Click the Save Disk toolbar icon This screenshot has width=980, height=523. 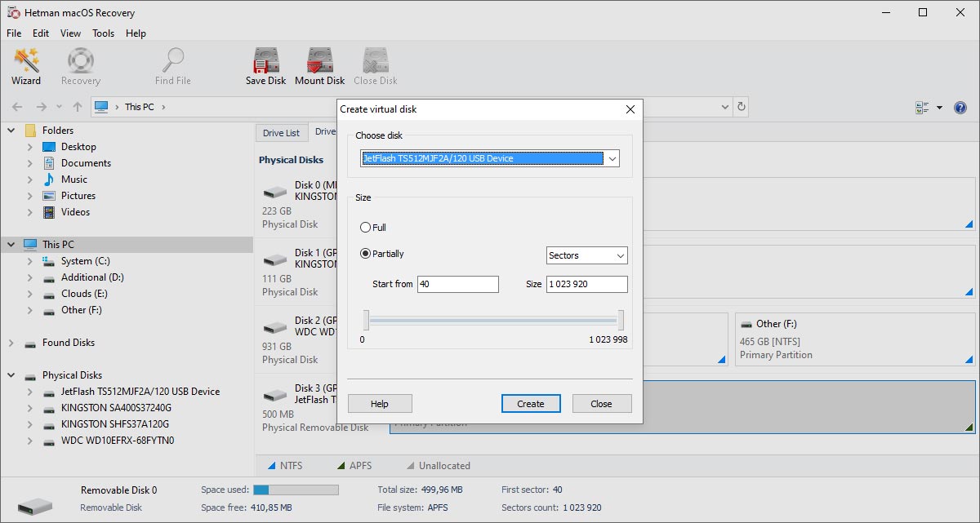[x=266, y=67]
